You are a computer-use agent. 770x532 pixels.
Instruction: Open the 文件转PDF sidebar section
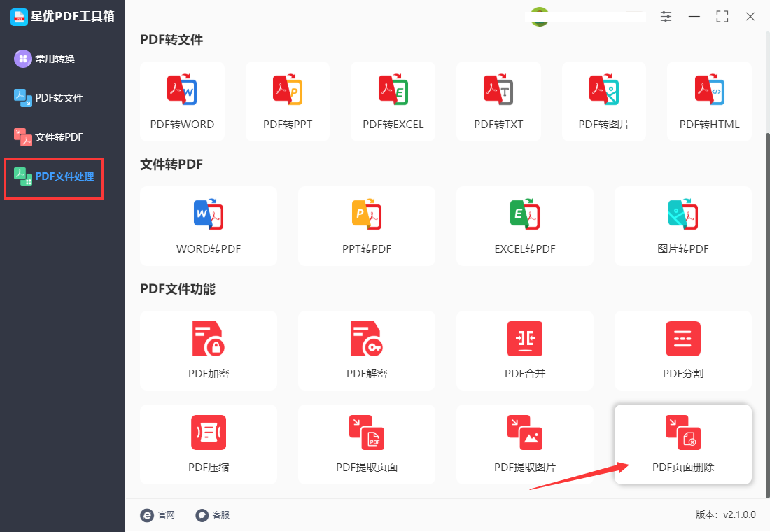point(48,137)
